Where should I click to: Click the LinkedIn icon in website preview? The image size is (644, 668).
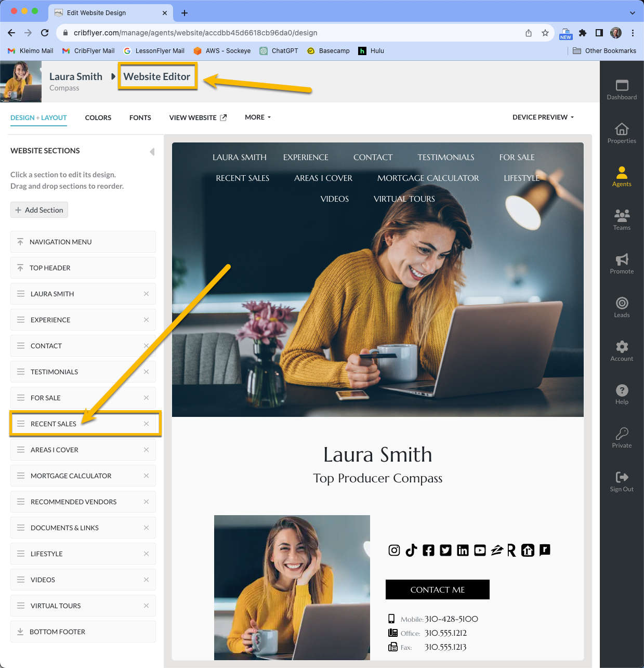pos(463,550)
